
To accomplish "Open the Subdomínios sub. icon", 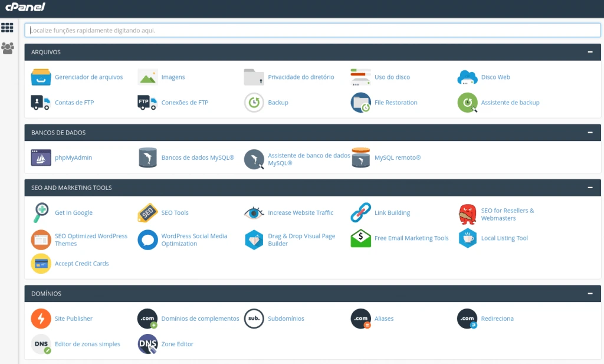I will pos(254,319).
